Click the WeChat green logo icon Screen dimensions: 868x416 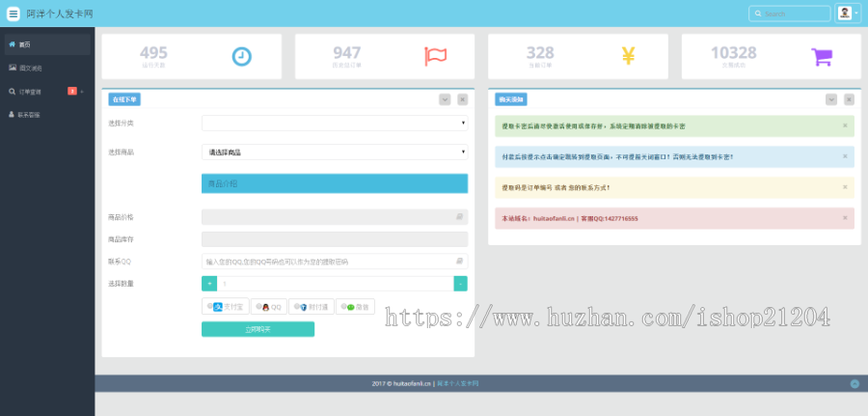(x=350, y=307)
